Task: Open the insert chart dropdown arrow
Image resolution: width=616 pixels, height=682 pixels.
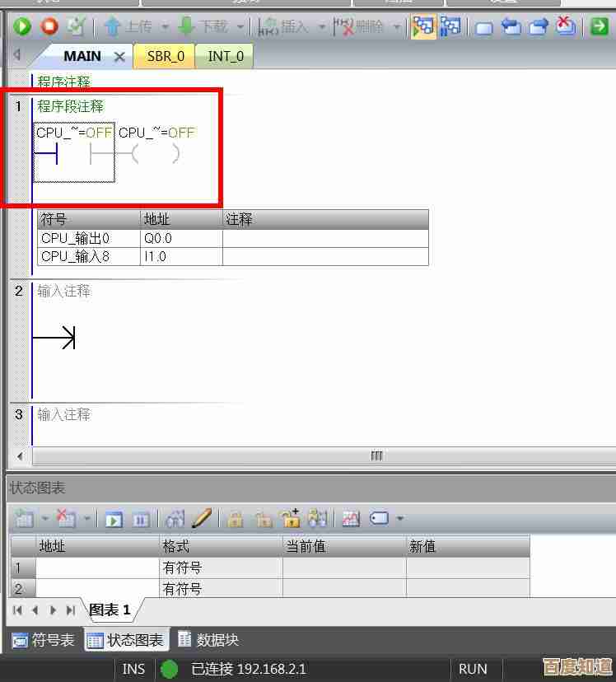Action: pyautogui.click(x=44, y=518)
